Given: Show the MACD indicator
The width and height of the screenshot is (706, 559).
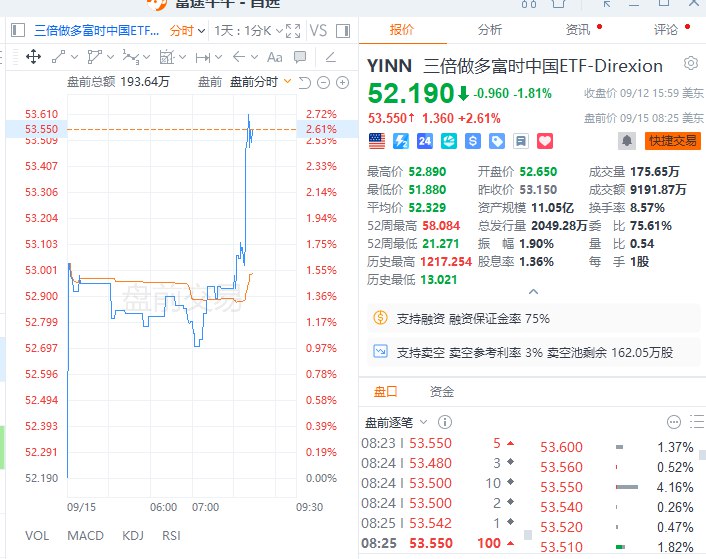Looking at the screenshot, I should tap(86, 536).
